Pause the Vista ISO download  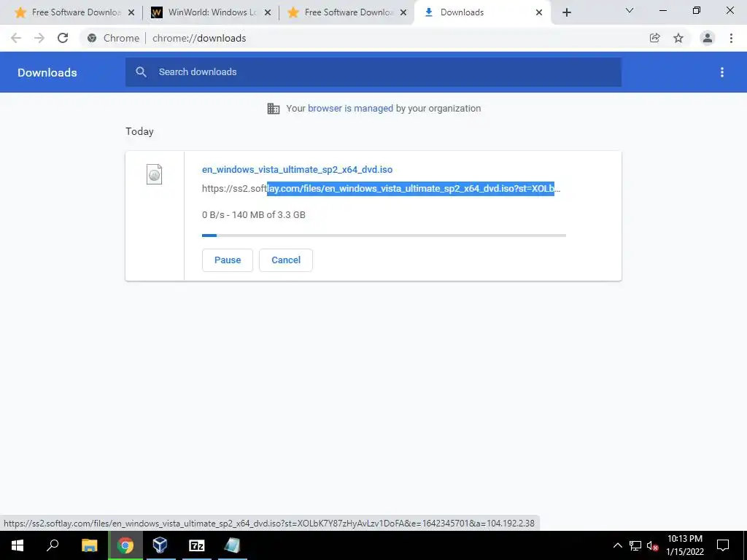point(228,260)
